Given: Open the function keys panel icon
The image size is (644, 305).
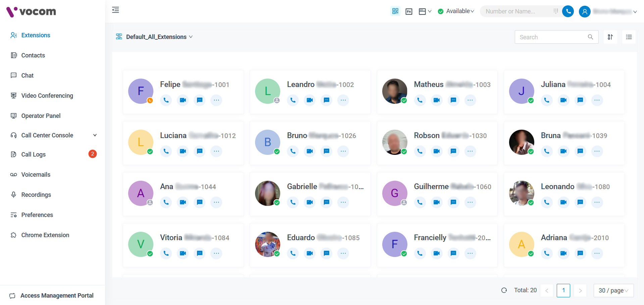Looking at the screenshot, I should (409, 11).
